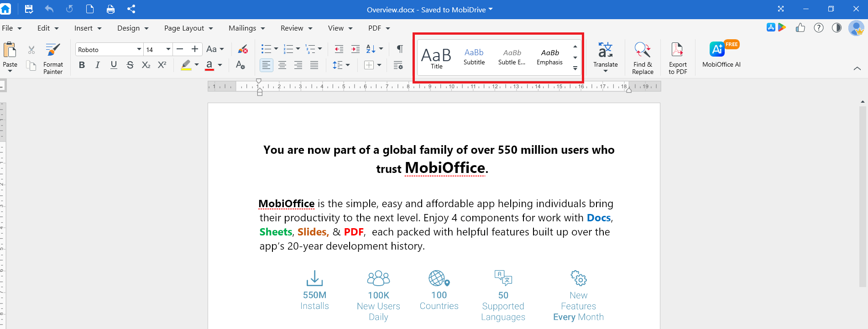Toggle bold formatting
Screen dimensions: 868x329
[x=82, y=65]
